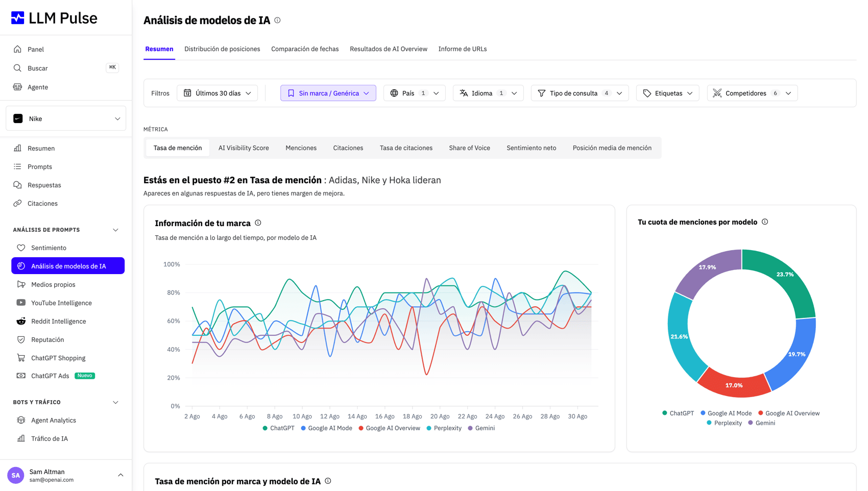This screenshot has width=868, height=491.
Task: Collapse the Análisis de Prompts section
Action: tap(115, 230)
